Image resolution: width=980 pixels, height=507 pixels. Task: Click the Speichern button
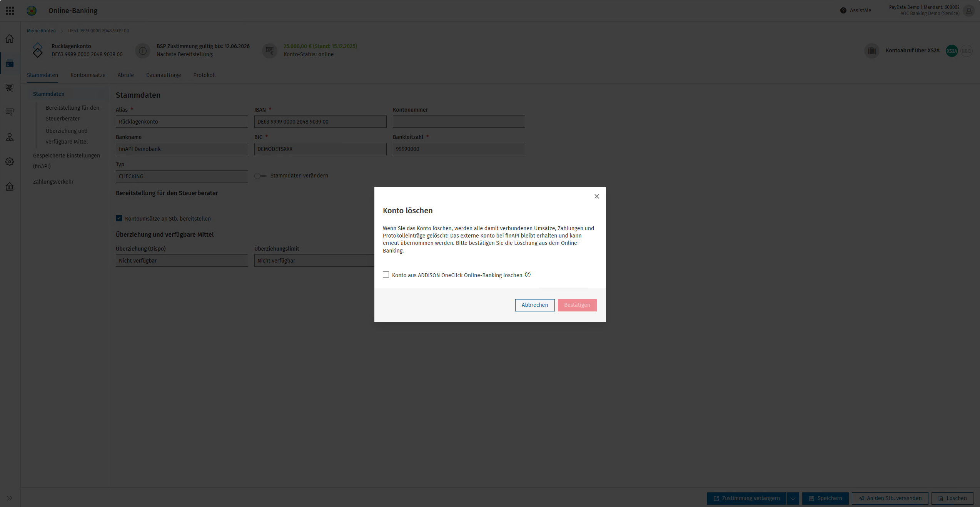pos(825,498)
